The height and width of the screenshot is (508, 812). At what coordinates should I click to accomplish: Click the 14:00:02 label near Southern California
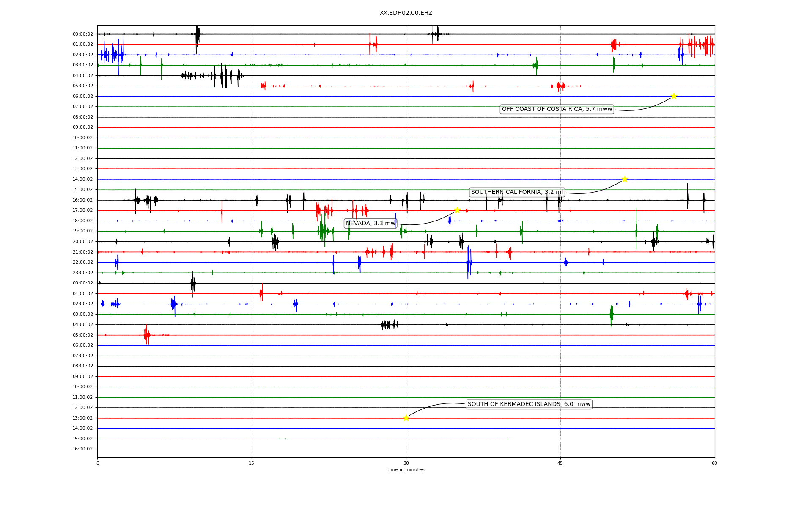pyautogui.click(x=82, y=179)
